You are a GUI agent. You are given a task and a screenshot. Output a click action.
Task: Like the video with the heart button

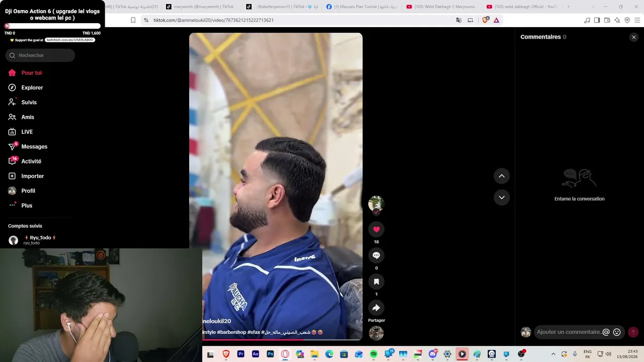point(376,229)
